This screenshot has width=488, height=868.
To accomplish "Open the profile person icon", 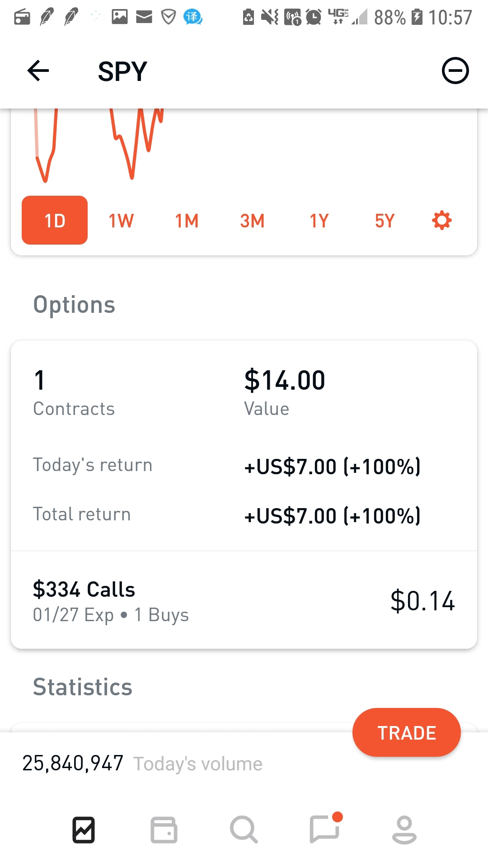I will pos(404,830).
